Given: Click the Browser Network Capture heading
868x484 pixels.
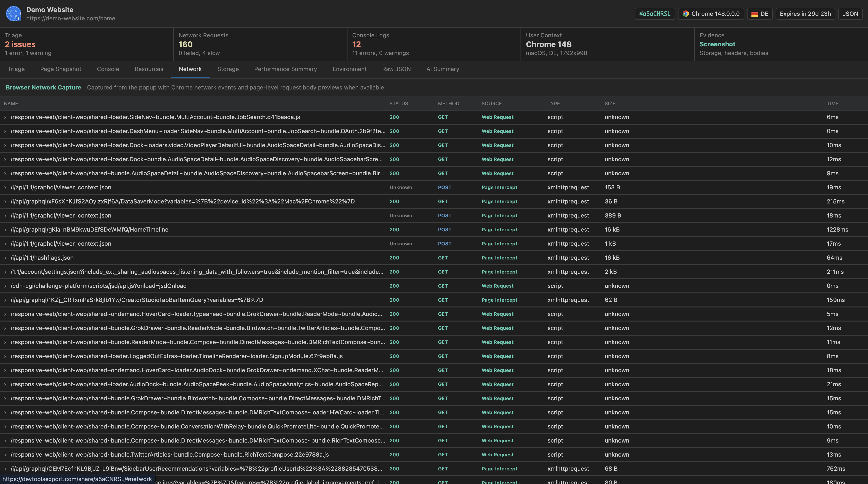Looking at the screenshot, I should coord(43,87).
